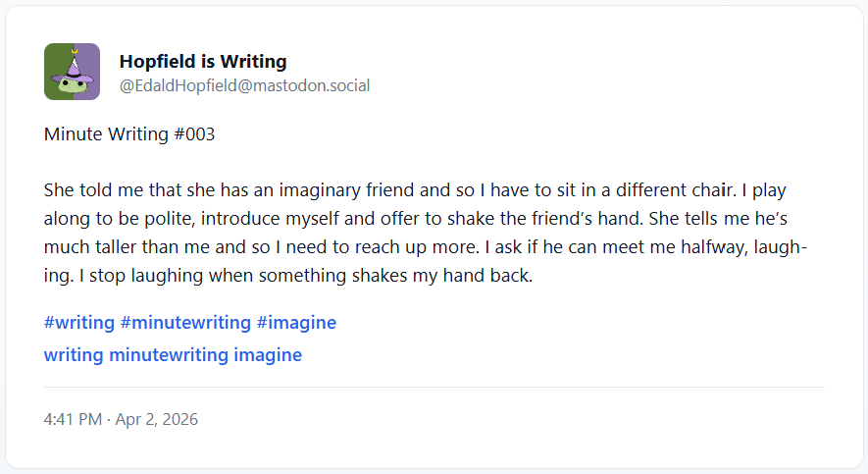Click the "4:41 PM" post time

click(73, 419)
